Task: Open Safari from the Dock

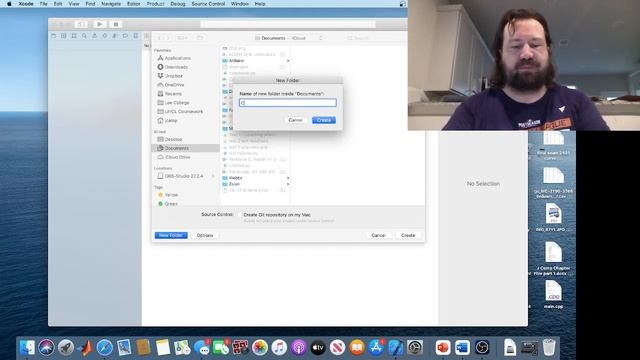Action: point(104,348)
